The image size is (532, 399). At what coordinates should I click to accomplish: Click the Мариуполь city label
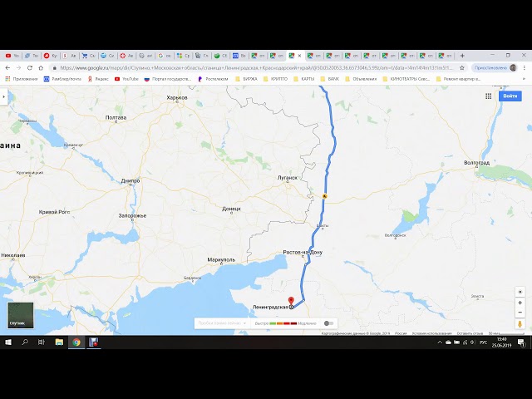[221, 259]
